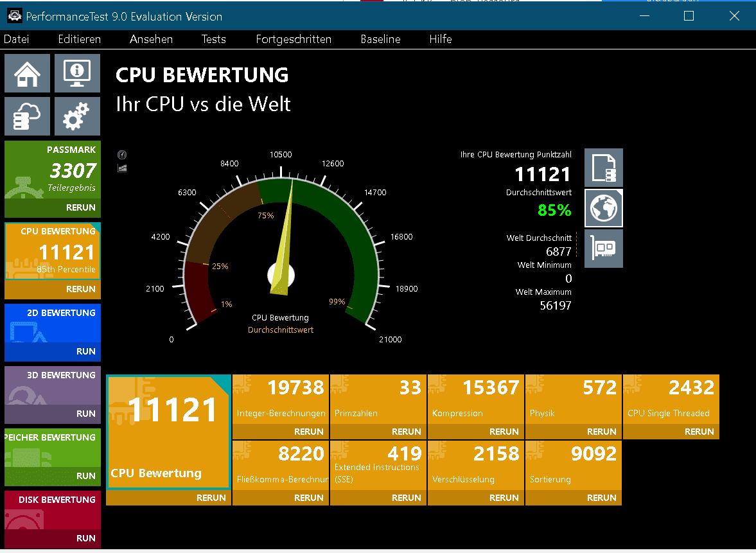
Task: Click the gauge needle hub
Action: [281, 276]
